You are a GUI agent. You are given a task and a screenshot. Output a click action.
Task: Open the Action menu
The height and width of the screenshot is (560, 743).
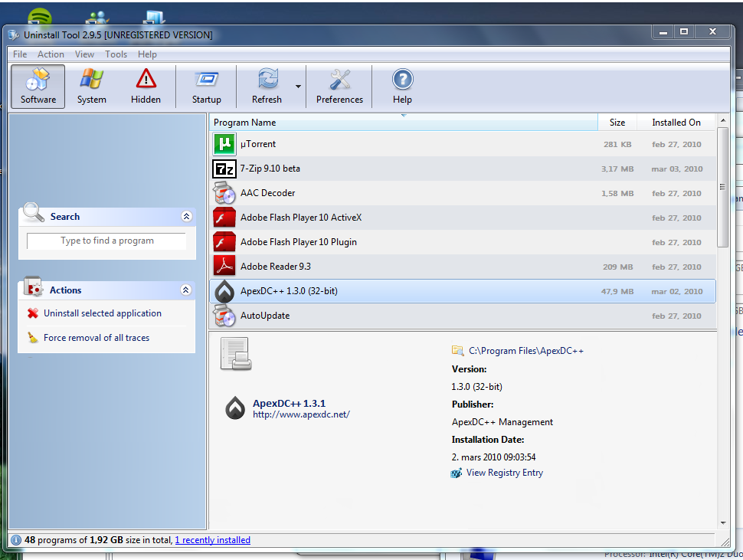click(x=51, y=54)
